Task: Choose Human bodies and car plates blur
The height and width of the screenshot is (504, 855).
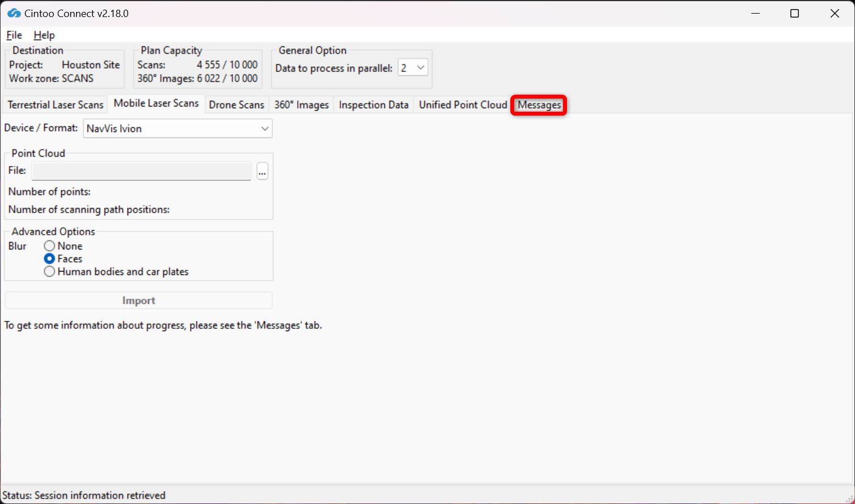Action: [116, 272]
